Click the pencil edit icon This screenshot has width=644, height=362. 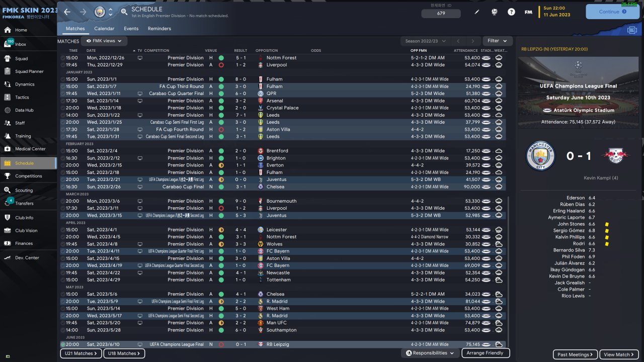477,12
